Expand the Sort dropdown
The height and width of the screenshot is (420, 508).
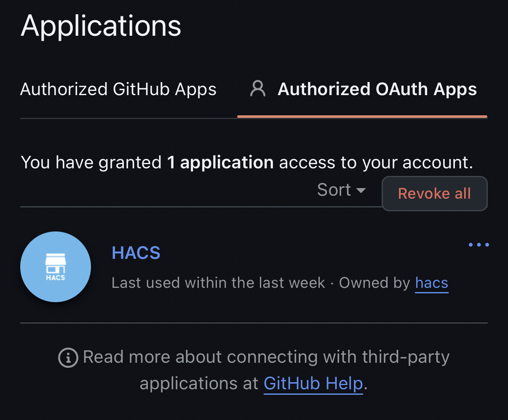[341, 190]
